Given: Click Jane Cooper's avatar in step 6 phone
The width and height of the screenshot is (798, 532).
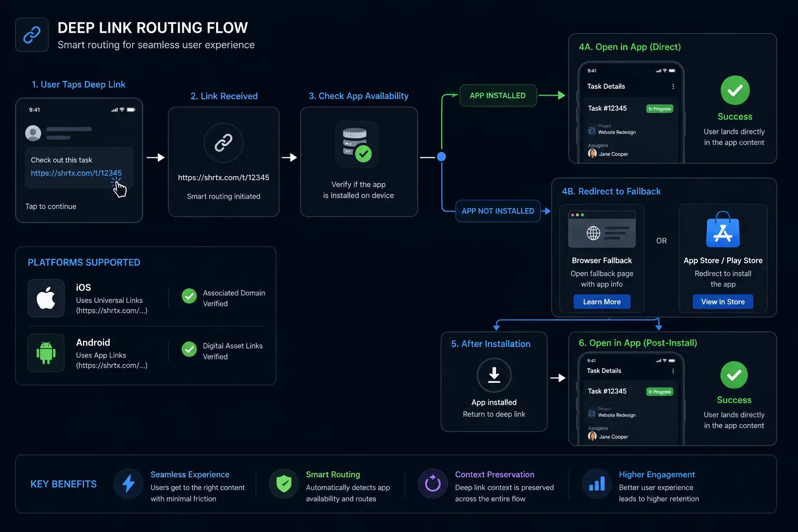Looking at the screenshot, I should pyautogui.click(x=592, y=436).
